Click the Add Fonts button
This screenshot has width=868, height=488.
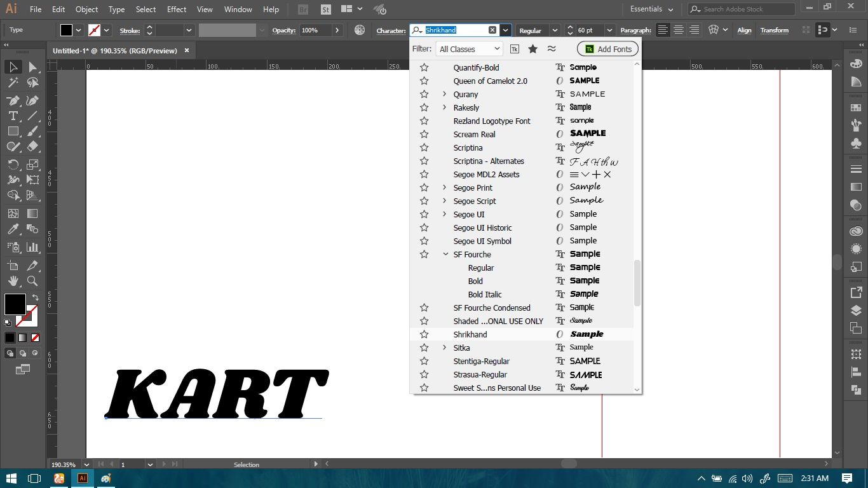pyautogui.click(x=607, y=49)
